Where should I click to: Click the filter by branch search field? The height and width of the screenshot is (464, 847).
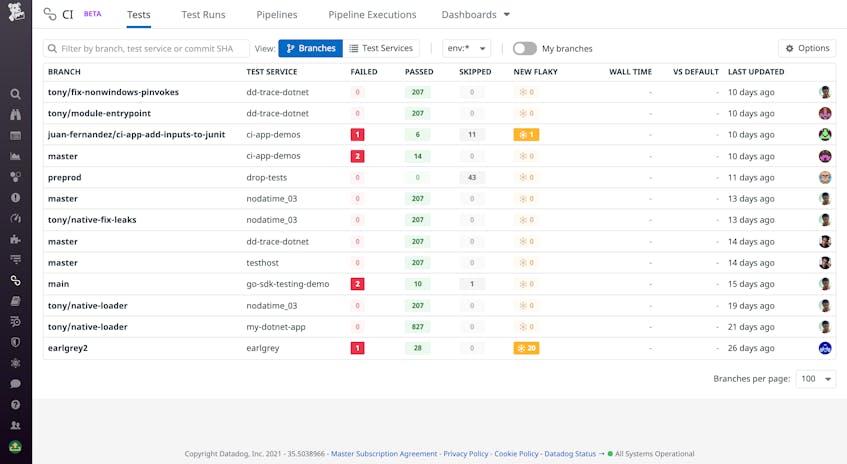tap(146, 49)
